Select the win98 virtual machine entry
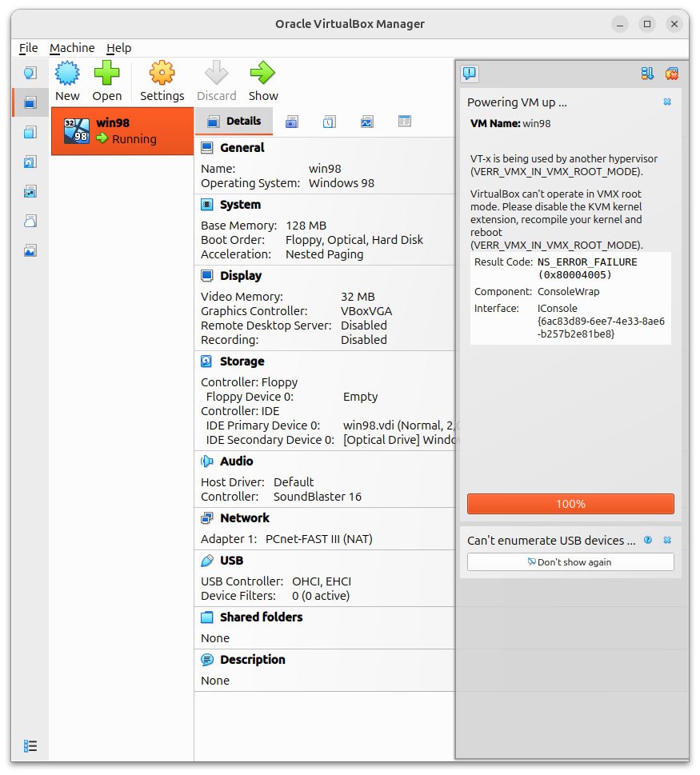The width and height of the screenshot is (700, 775). [122, 131]
